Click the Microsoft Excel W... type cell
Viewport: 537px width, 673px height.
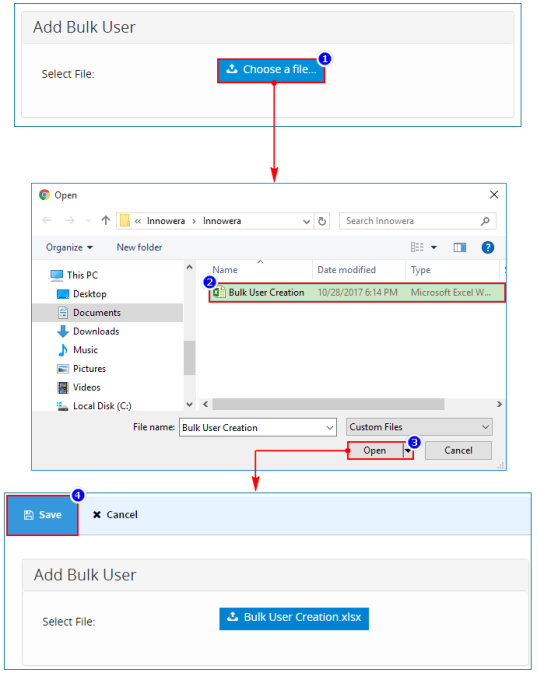click(451, 293)
